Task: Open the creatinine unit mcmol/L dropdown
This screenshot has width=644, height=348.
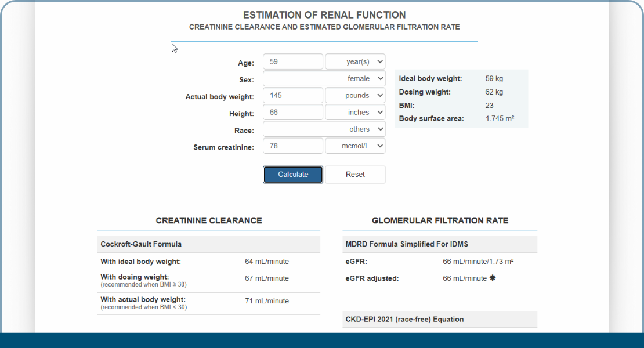Action: coord(355,146)
